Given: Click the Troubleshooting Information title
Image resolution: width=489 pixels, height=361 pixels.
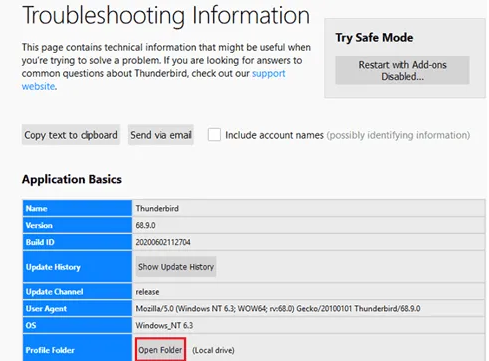Looking at the screenshot, I should tap(166, 15).
